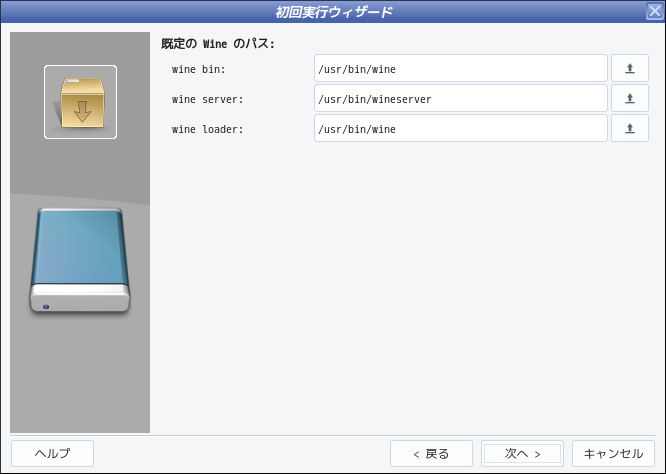Browse for the wine bin path
Viewport: 666px width, 474px height.
[629, 68]
